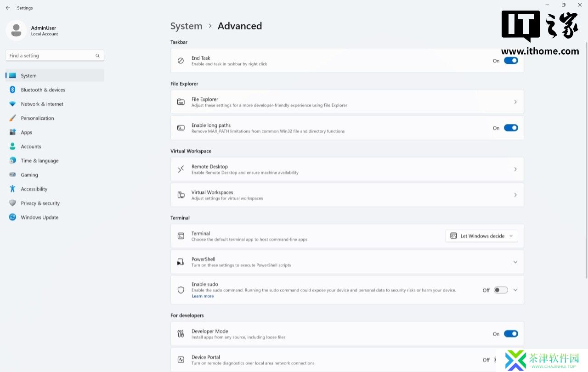Open the Apps label in sidebar
This screenshot has width=588, height=372.
(27, 132)
